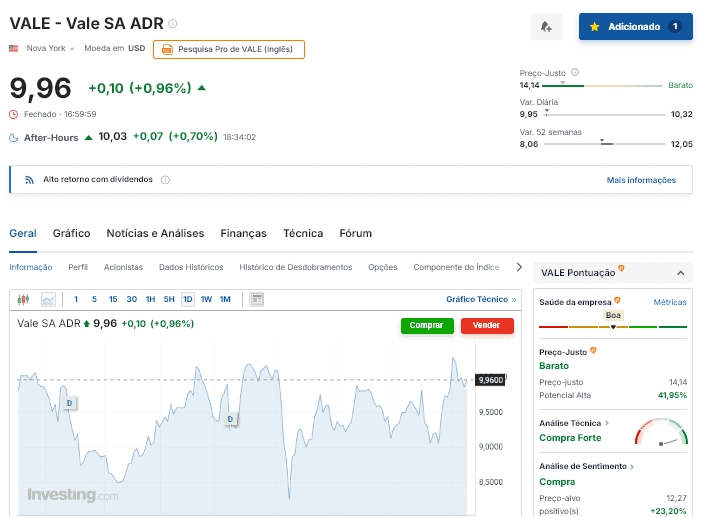Select the Informação sub-tab
The width and height of the screenshot is (703, 517).
point(30,267)
